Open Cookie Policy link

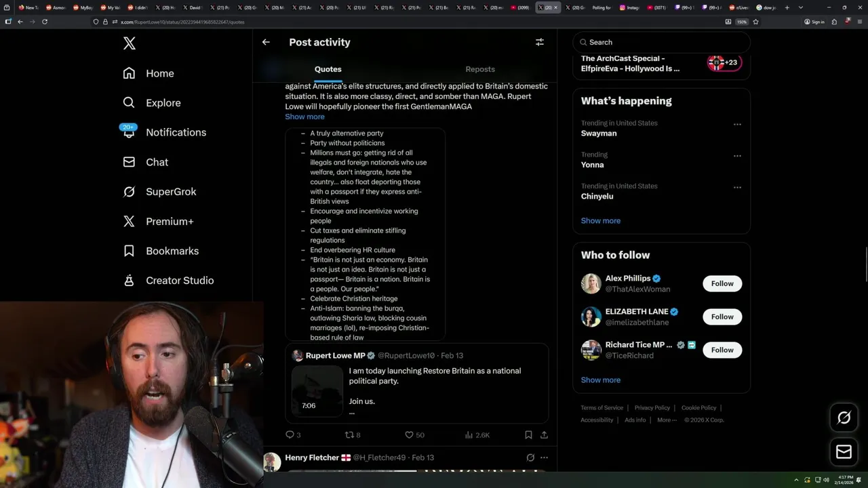698,407
